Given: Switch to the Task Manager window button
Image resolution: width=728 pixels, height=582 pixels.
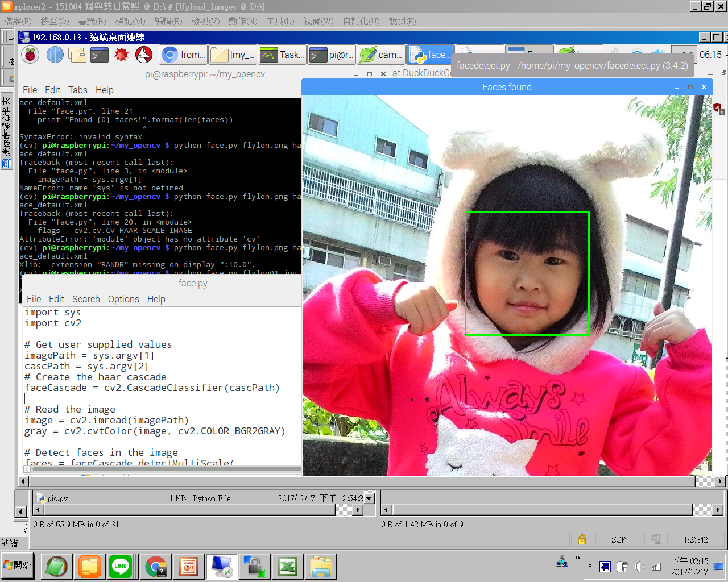Looking at the screenshot, I should [282, 55].
